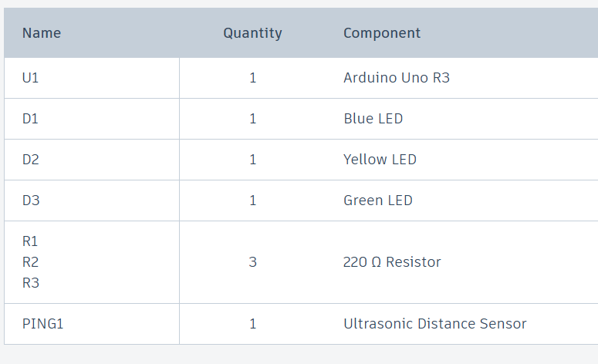Click the R2 label
The image size is (598, 364).
point(30,262)
